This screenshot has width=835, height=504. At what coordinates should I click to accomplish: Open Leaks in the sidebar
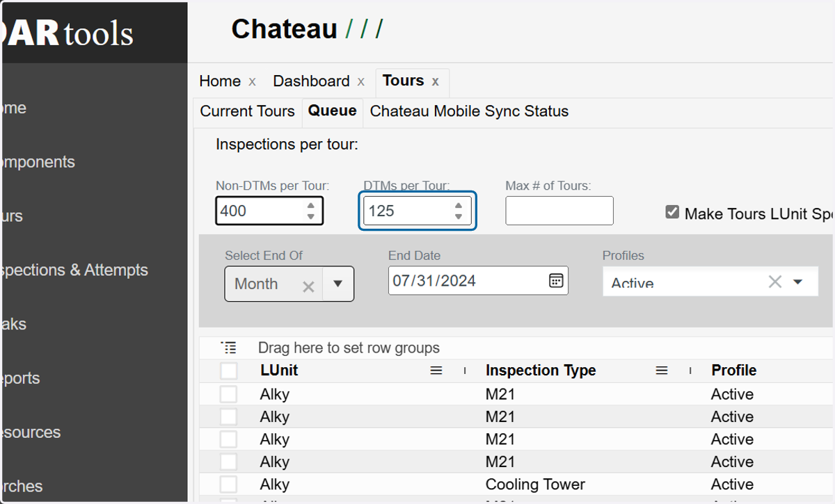point(15,324)
